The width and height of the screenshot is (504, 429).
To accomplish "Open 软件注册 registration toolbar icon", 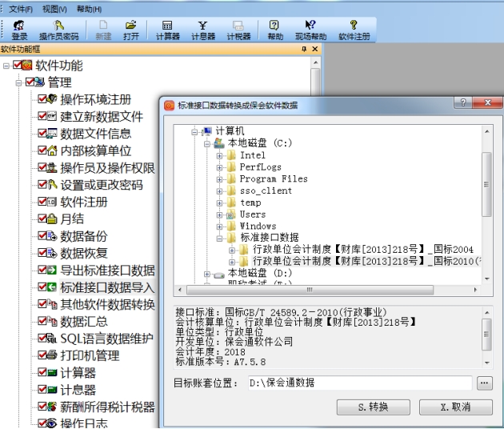I will tap(354, 30).
